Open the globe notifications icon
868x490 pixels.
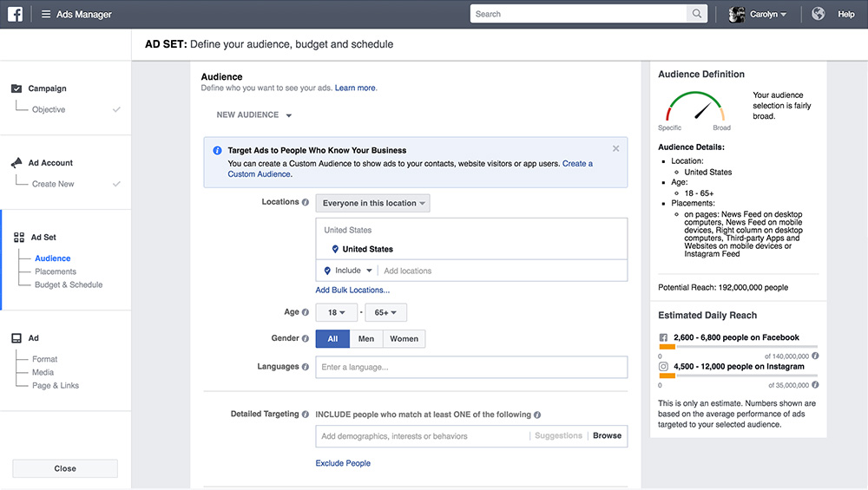[819, 14]
